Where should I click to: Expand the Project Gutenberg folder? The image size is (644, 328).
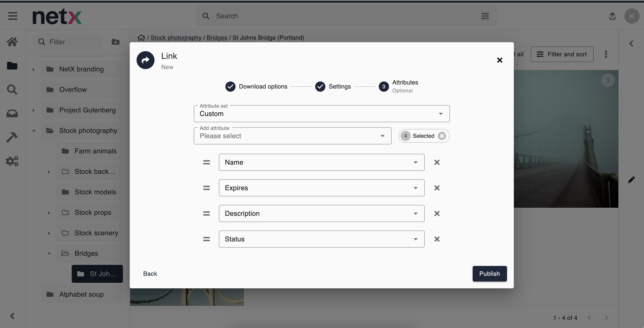coord(34,110)
